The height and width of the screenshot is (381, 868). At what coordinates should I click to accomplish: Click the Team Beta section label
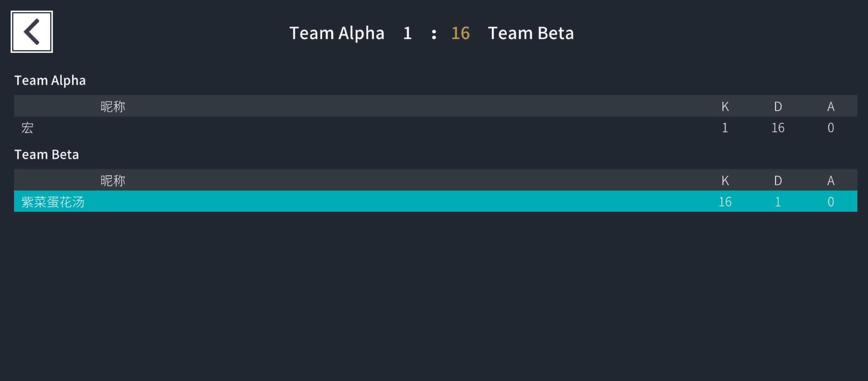point(46,155)
